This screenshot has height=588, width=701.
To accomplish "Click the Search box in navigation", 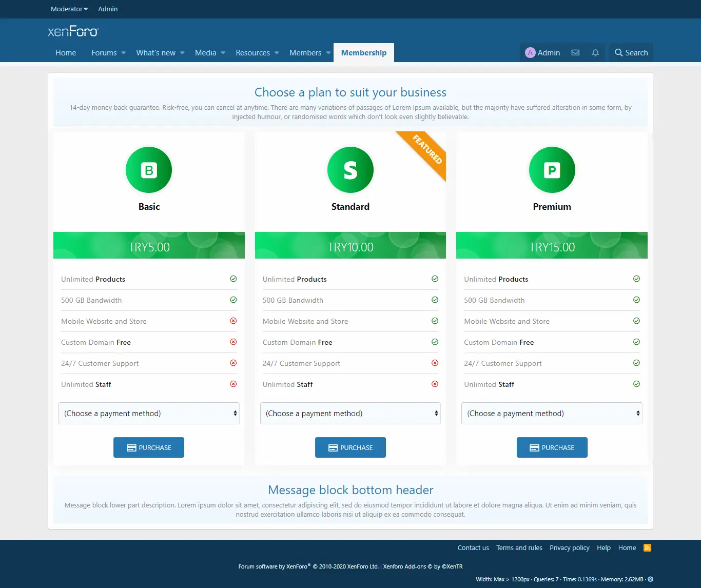I will tap(631, 53).
